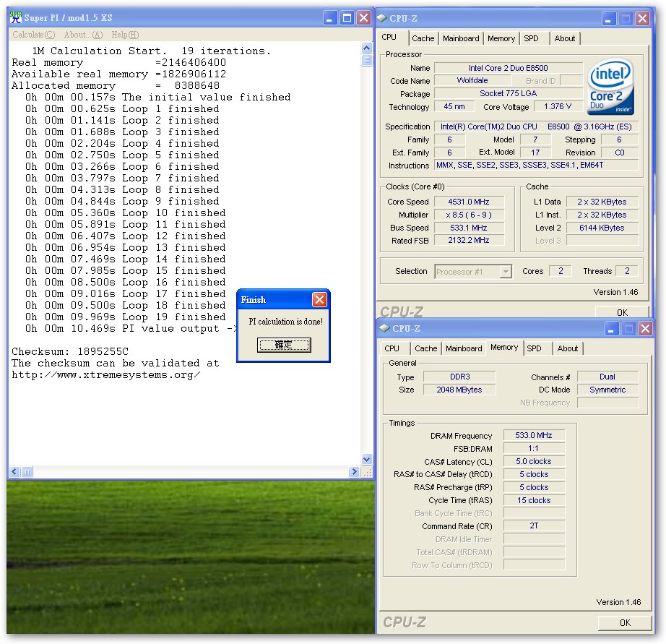Switch to Cache tab in top CPU-Z
The height and width of the screenshot is (644, 666).
pos(423,38)
